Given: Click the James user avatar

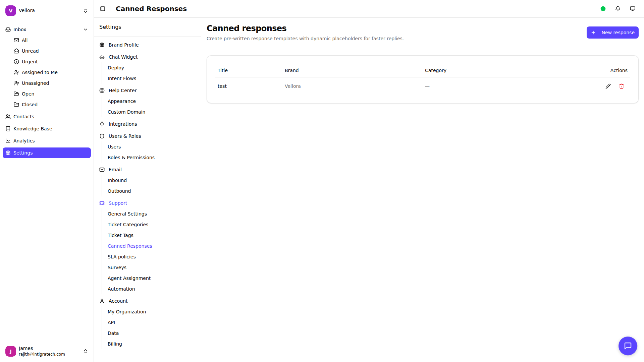Looking at the screenshot, I should 11,351.
